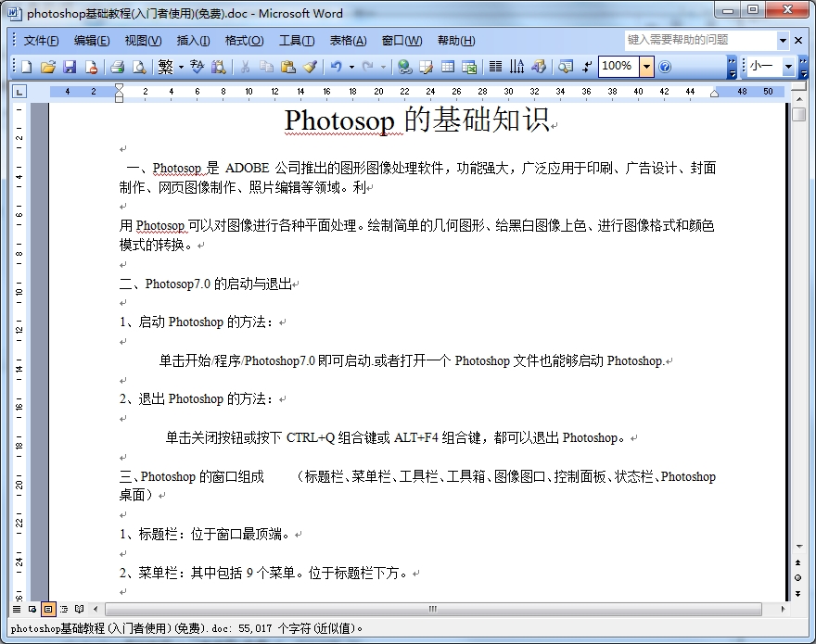
Task: Close the document window X
Action: [798, 40]
